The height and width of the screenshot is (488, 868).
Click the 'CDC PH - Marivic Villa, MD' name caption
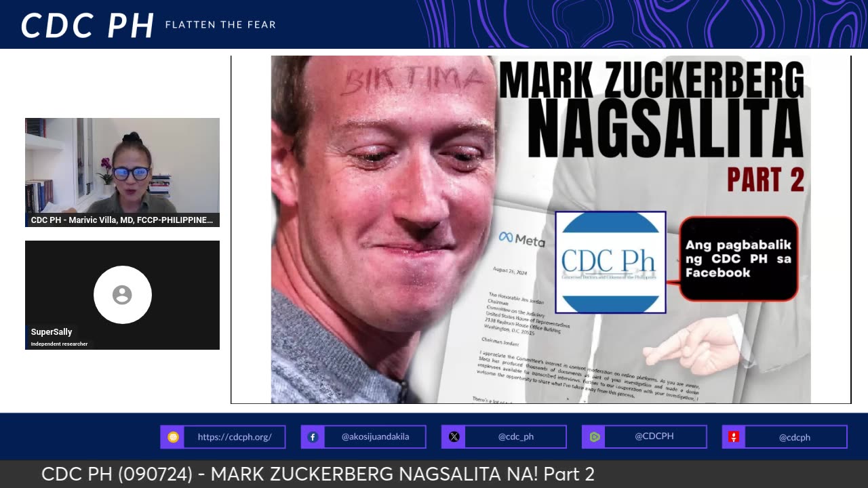(122, 220)
